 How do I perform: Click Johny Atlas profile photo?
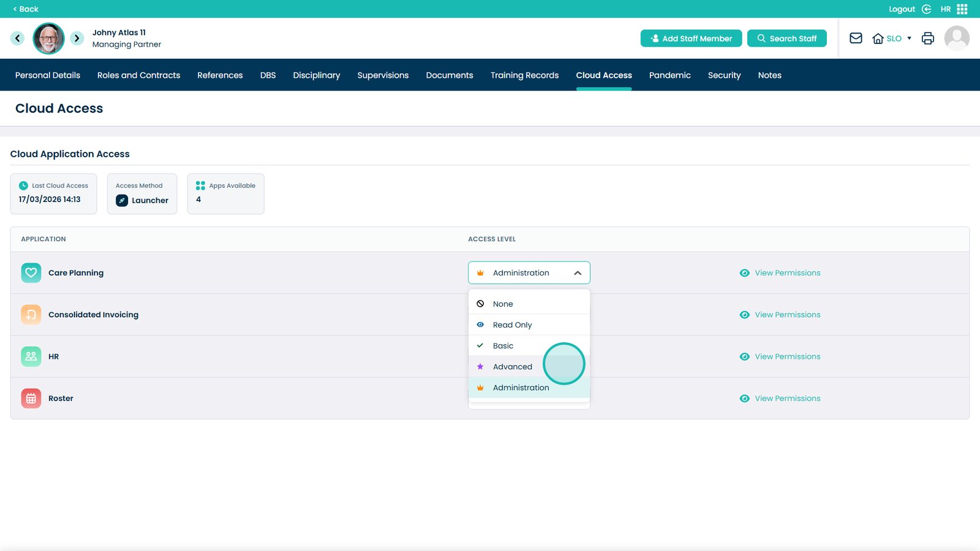[x=48, y=39]
